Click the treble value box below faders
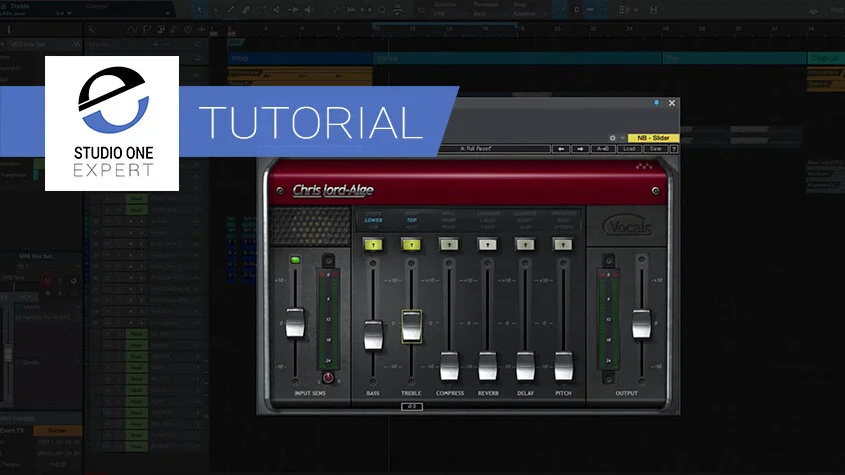Screen dimensions: 845x475 coord(412,407)
